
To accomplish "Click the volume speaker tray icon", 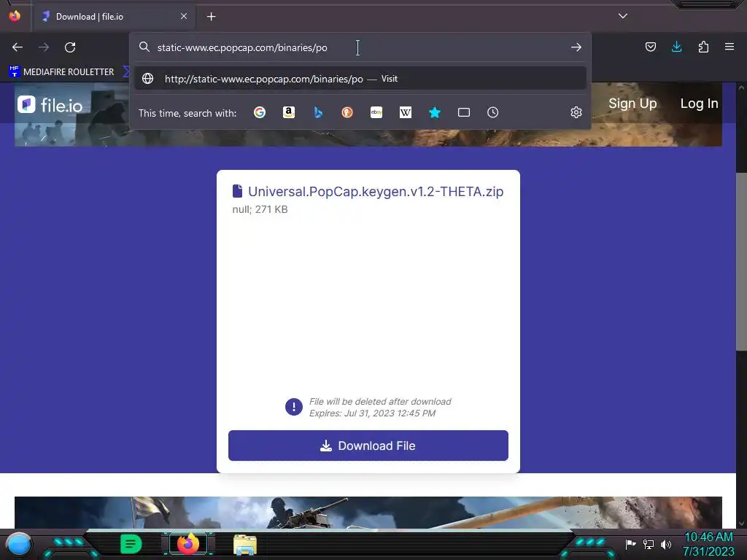I will tap(665, 544).
